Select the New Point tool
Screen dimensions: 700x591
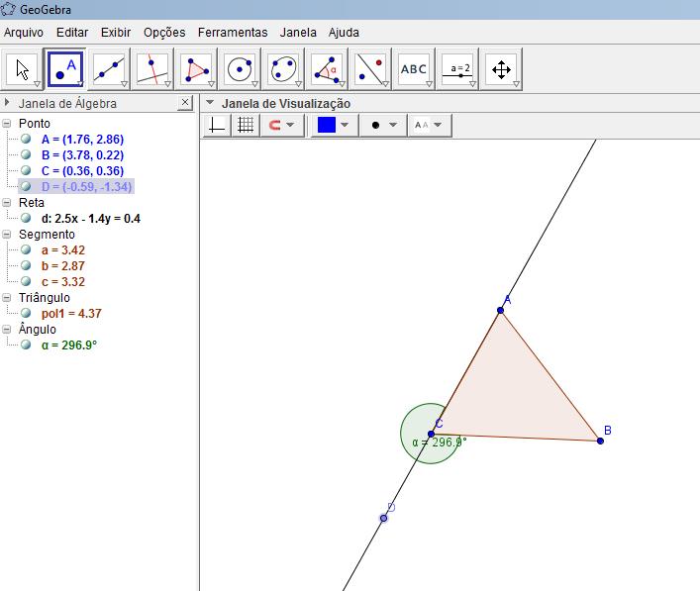tap(65, 68)
